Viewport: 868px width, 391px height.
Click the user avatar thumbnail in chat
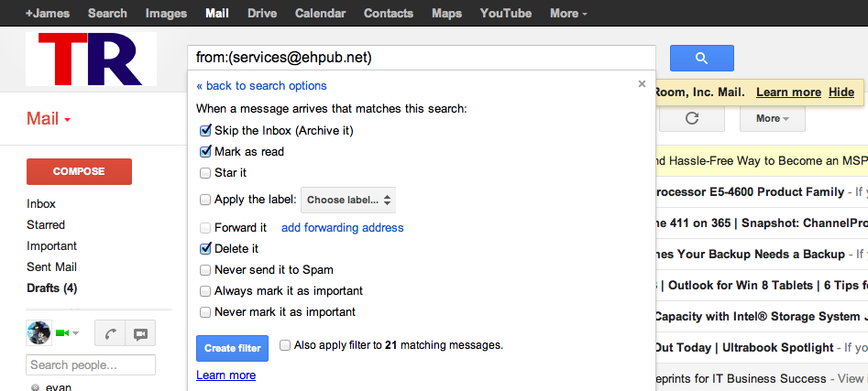(39, 333)
